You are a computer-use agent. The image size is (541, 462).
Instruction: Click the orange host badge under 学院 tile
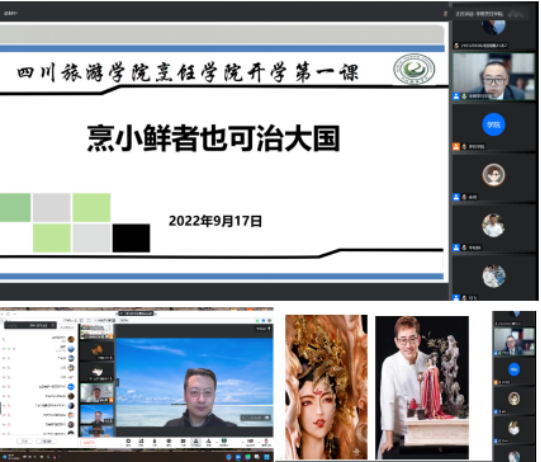[x=456, y=147]
